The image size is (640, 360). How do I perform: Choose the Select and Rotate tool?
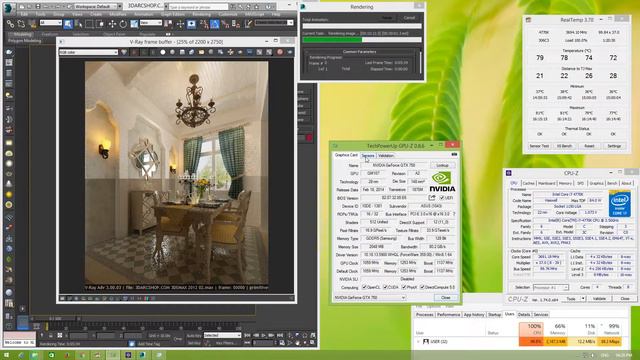123,24
